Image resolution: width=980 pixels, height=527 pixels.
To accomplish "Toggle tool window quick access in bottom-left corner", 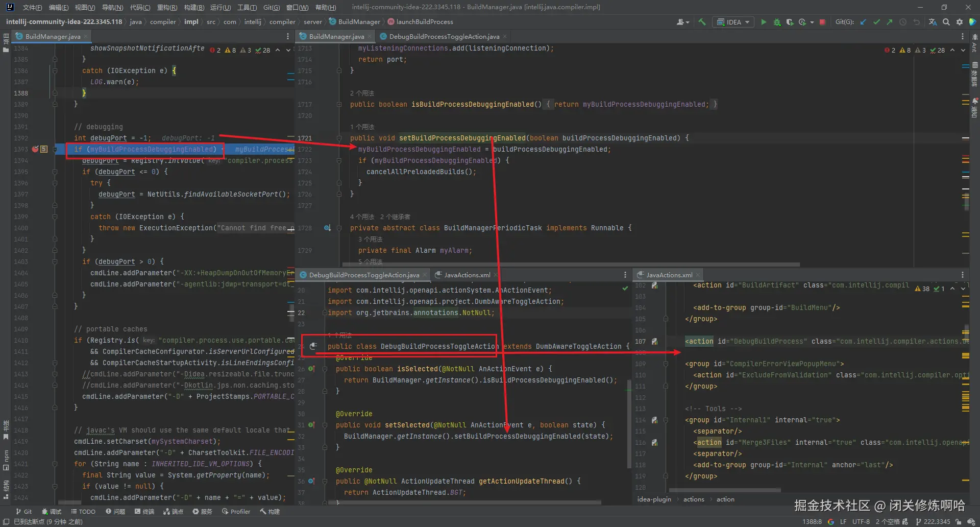I will tap(6, 521).
